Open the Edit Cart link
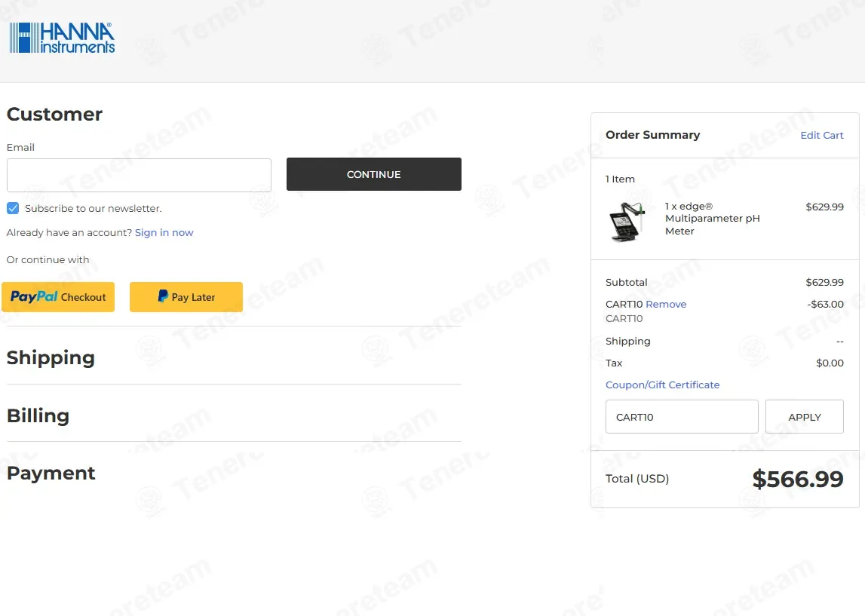865x616 pixels. click(822, 135)
